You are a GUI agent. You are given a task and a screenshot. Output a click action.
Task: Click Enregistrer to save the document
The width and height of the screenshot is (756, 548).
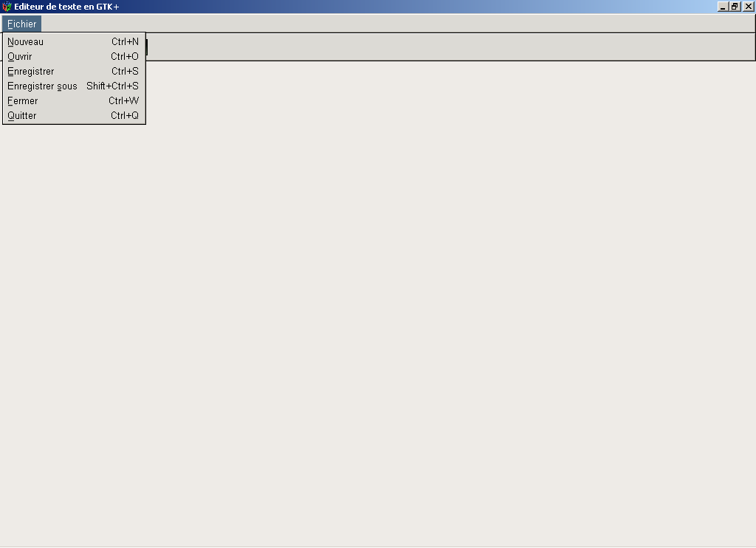pyautogui.click(x=31, y=72)
